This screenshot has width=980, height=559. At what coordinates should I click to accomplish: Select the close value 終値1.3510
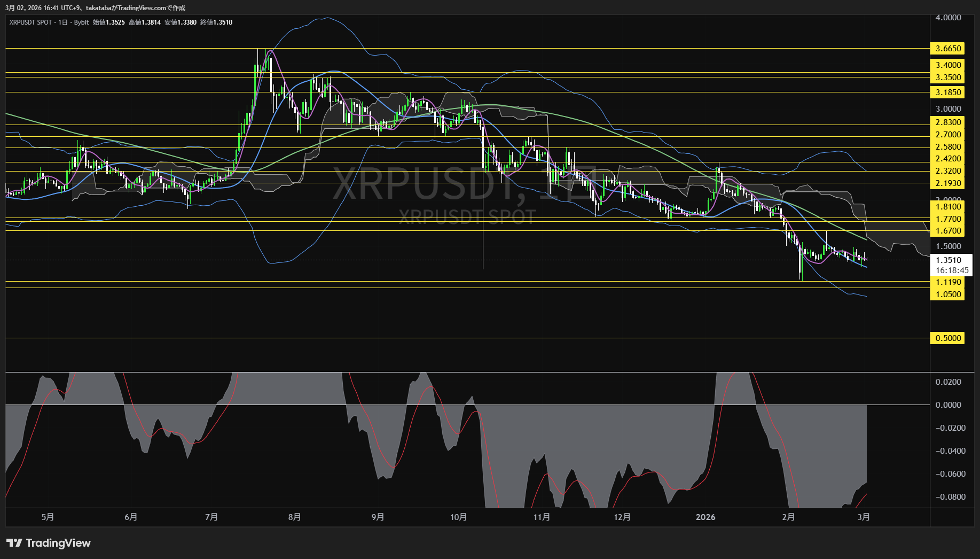(x=216, y=22)
